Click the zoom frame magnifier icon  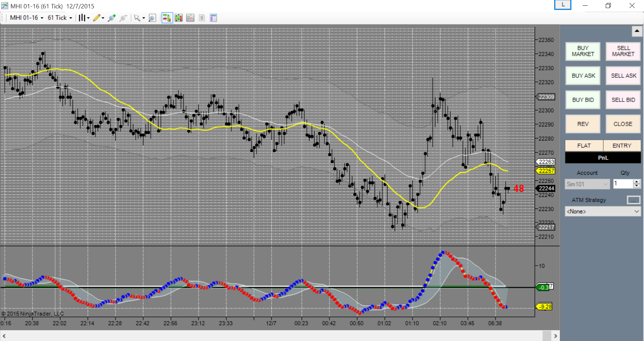click(152, 18)
